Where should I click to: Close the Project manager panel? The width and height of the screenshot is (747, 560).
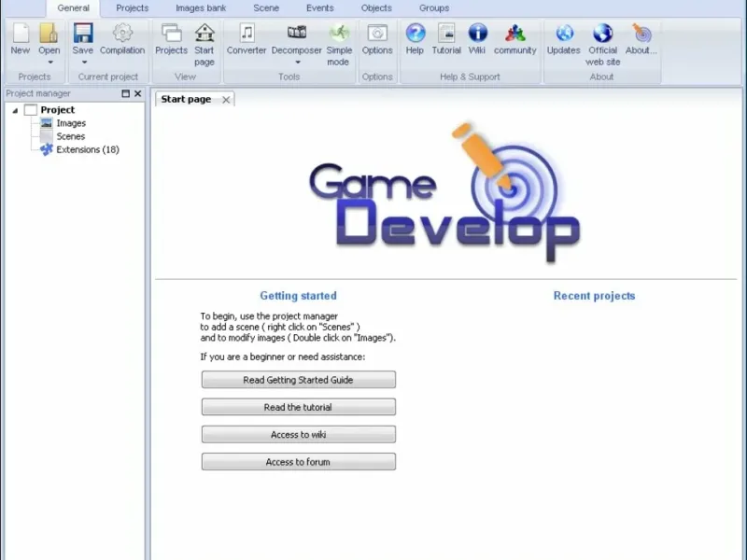(137, 93)
